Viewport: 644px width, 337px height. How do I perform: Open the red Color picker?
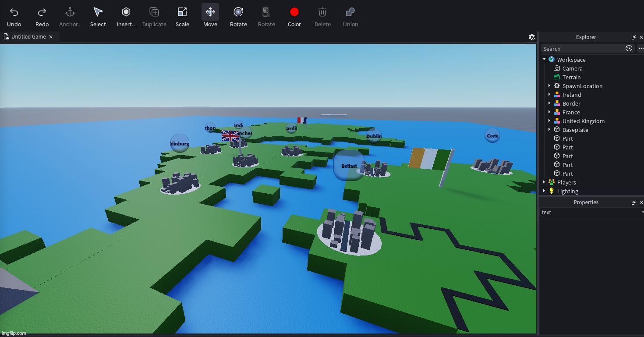tap(294, 12)
